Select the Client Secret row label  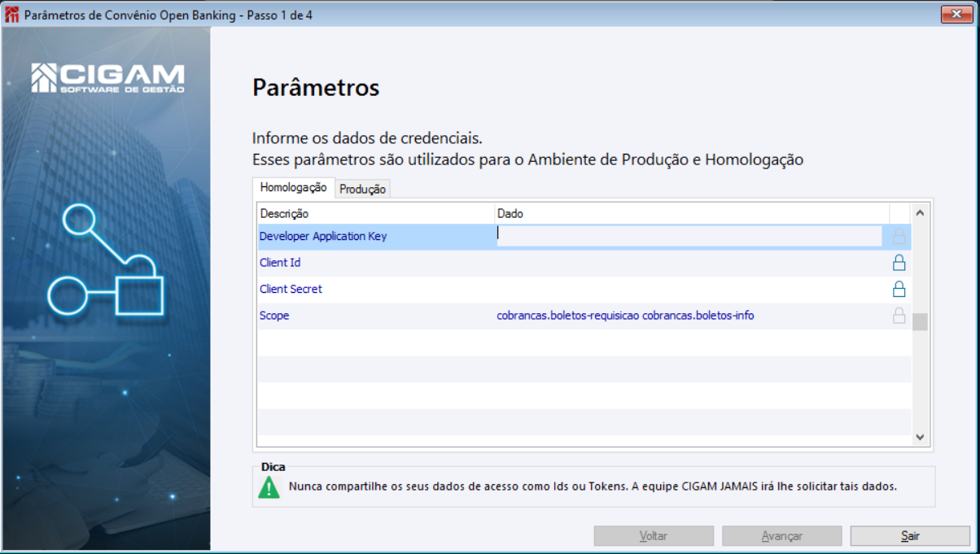tap(291, 289)
